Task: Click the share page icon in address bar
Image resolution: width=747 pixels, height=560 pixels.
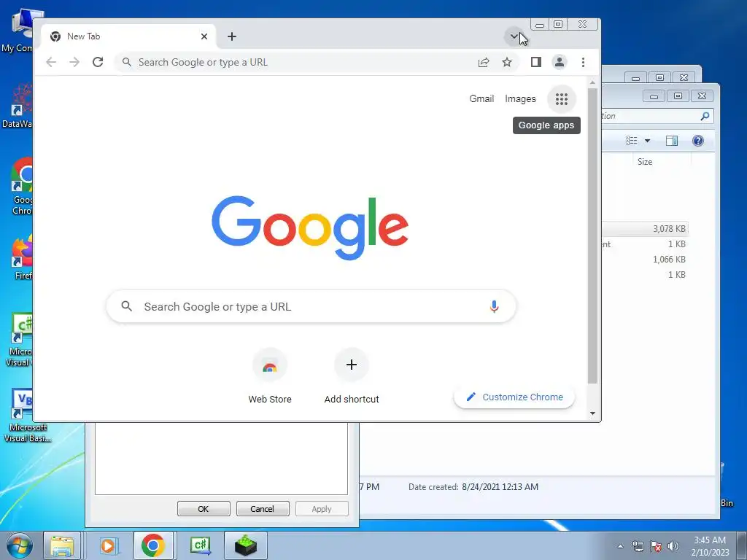Action: click(x=484, y=63)
